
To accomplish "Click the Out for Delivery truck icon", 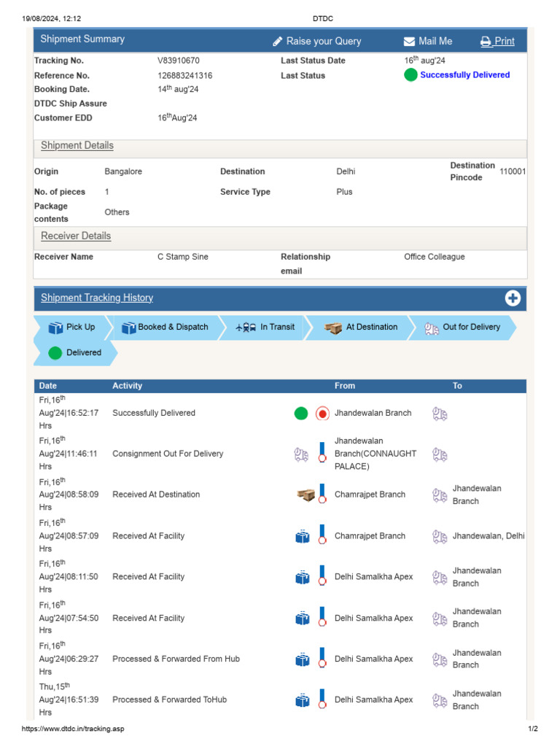I will (432, 328).
